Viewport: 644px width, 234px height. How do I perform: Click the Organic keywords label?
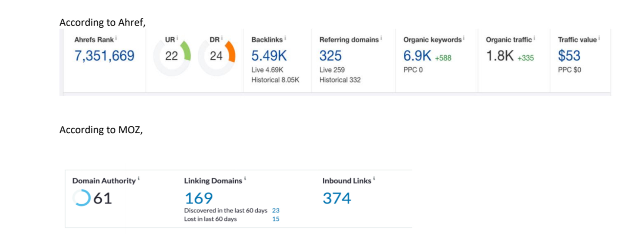[x=433, y=40]
